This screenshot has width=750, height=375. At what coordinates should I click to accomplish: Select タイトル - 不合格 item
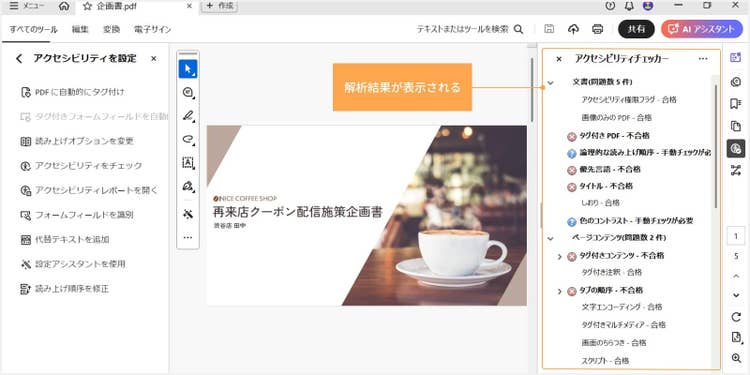pos(600,186)
